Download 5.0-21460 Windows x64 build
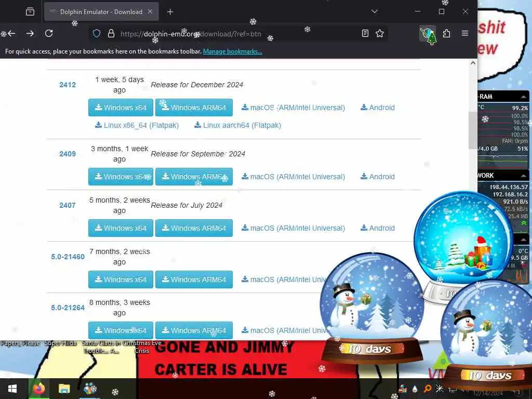This screenshot has height=399, width=532. [x=121, y=280]
